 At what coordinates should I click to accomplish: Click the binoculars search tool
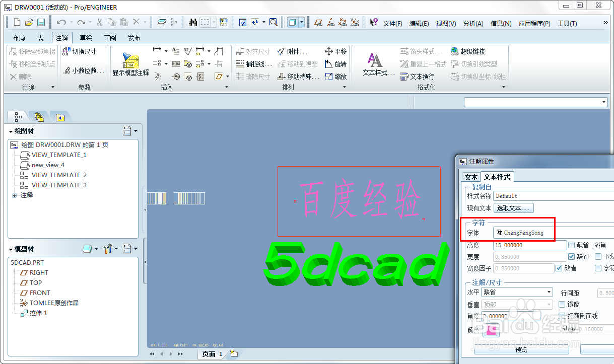(192, 22)
